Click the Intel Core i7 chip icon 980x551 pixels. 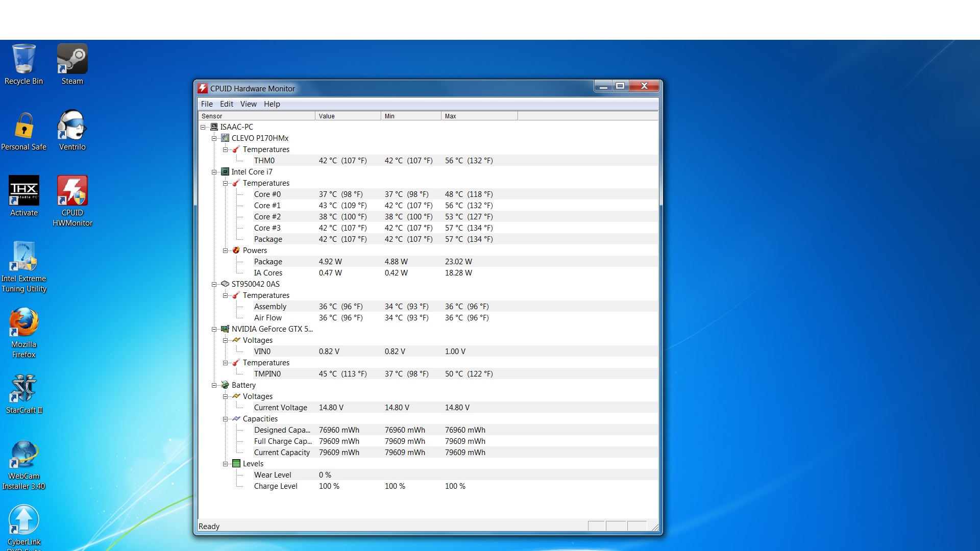225,172
